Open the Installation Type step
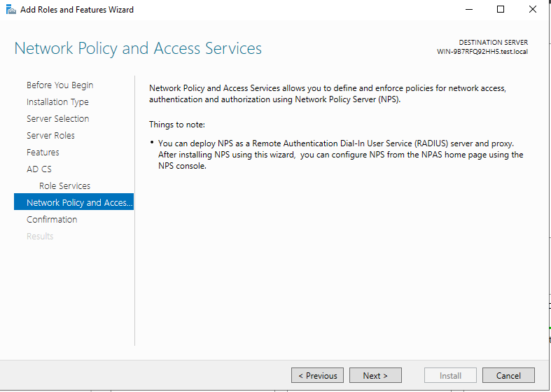The height and width of the screenshot is (392, 551). coord(57,102)
